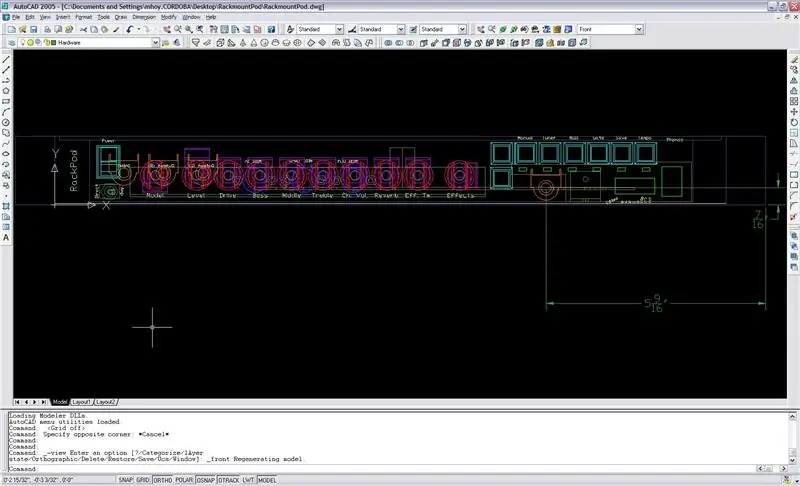The width and height of the screenshot is (800, 486).
Task: Click the command window scroll-up arrow
Action: pyautogui.click(x=793, y=417)
